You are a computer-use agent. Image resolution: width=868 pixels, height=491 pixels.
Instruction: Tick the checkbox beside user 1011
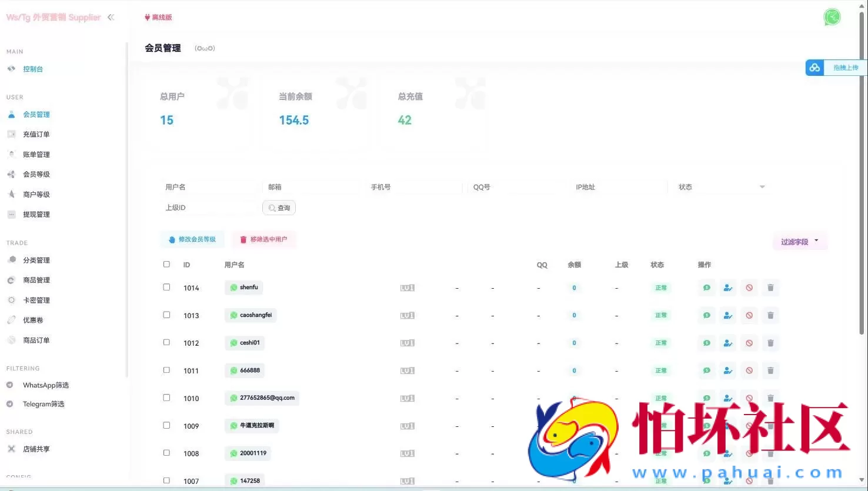(x=166, y=370)
